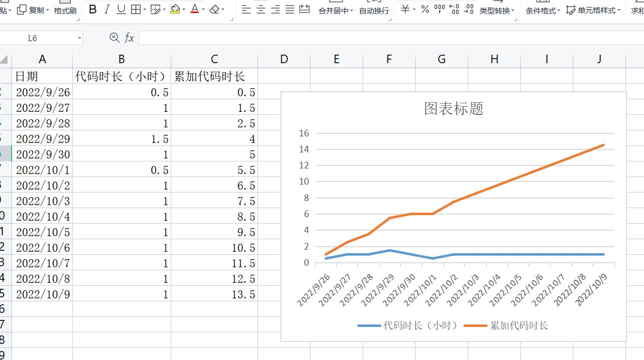This screenshot has width=644, height=360.
Task: Select the cumulative cell 7.5
Action: (x=214, y=201)
